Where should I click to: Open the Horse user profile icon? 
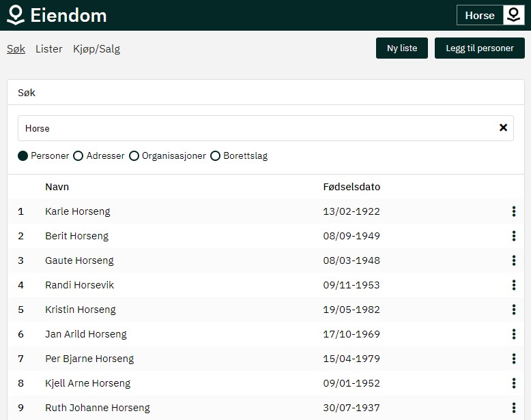(513, 15)
